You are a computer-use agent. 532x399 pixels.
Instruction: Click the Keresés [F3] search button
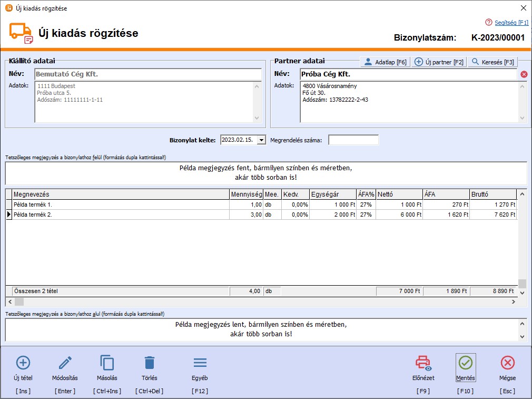[x=493, y=62]
